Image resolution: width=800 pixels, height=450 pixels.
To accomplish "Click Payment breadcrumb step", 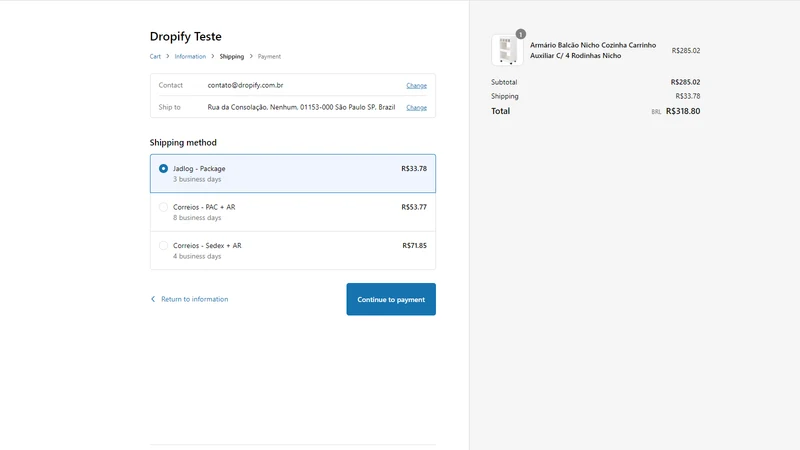I will click(269, 57).
